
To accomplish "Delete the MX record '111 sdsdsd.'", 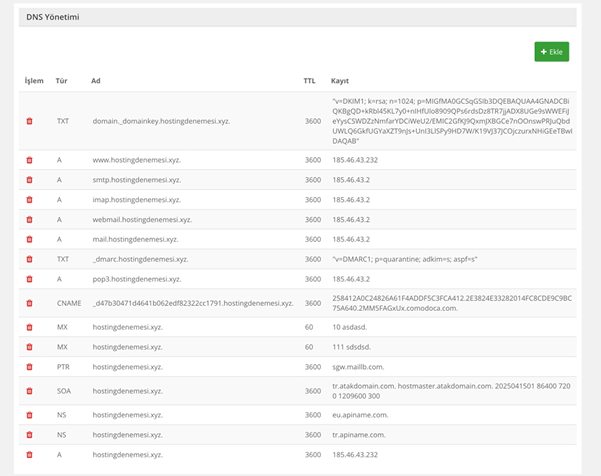I will (x=29, y=347).
